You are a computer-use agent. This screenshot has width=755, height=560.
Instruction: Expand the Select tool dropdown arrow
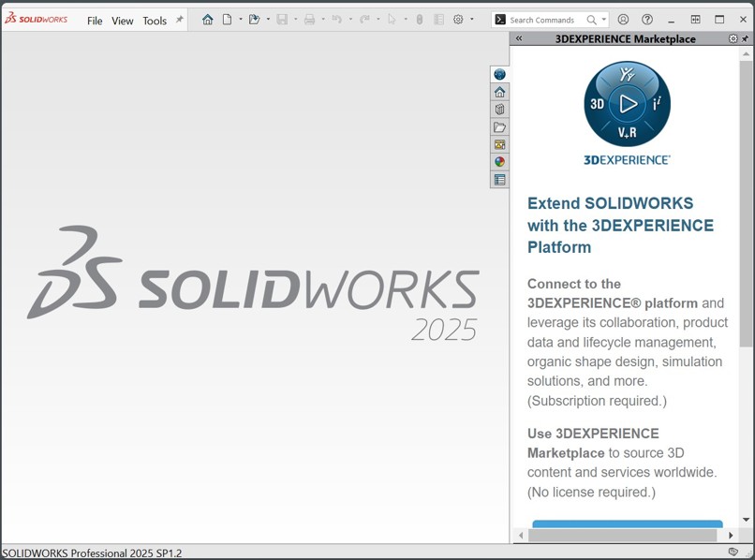(x=406, y=20)
